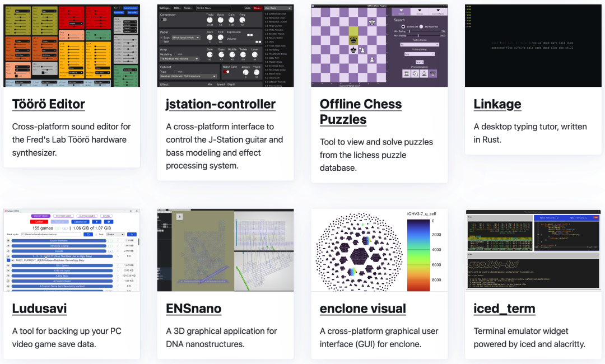
Task: Click the backup path field in Ludusavi
Action: pos(52,235)
